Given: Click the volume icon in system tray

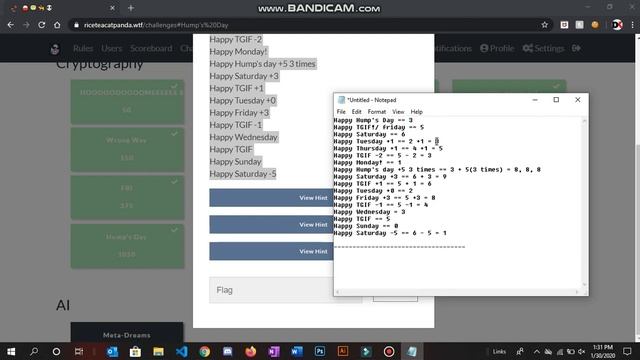Looking at the screenshot, I should coord(582,351).
